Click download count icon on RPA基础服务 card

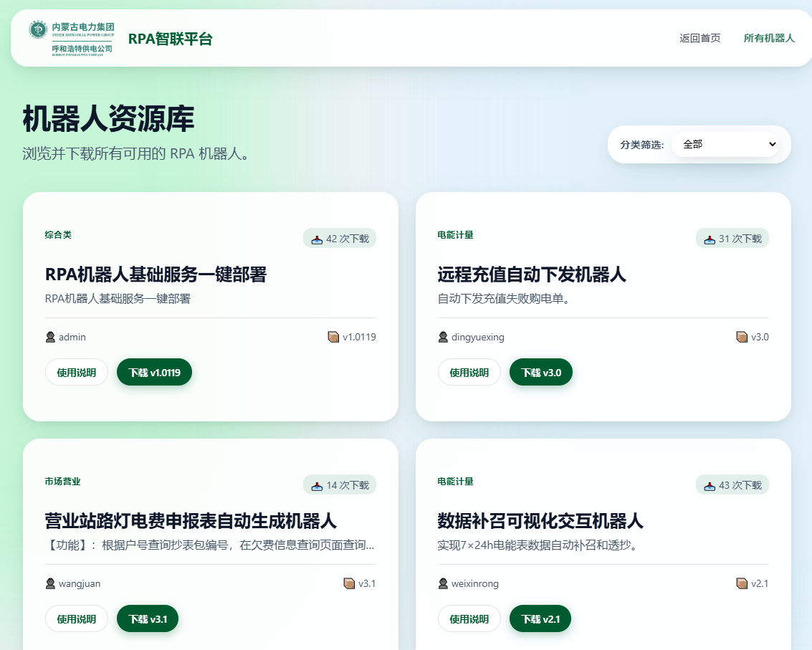(317, 239)
